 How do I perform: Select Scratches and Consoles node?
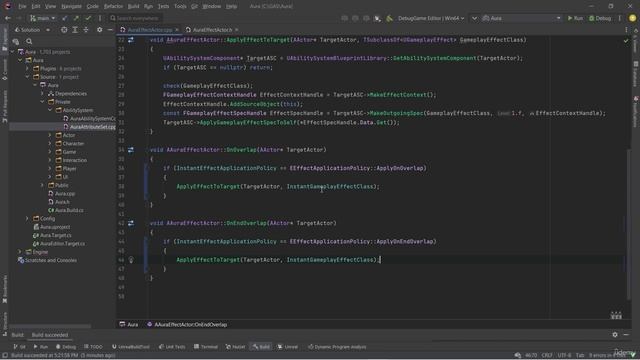[x=47, y=260]
